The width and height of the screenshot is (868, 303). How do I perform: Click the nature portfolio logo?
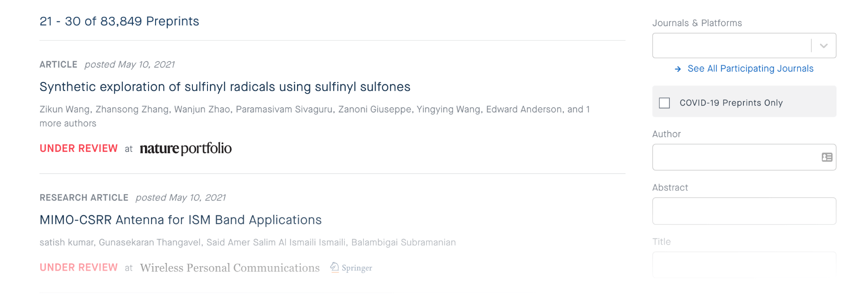[x=186, y=148]
